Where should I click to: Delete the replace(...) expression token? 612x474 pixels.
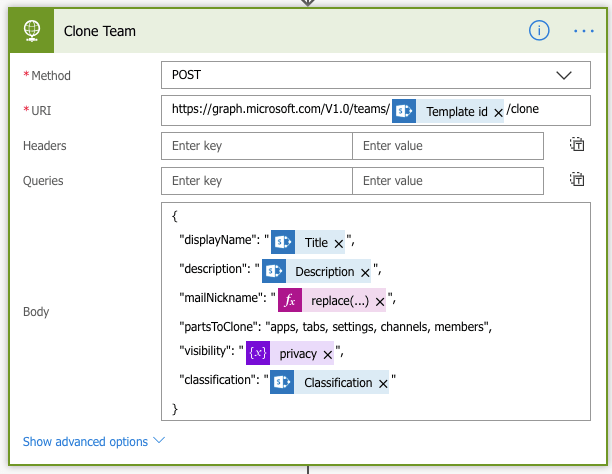coord(380,300)
